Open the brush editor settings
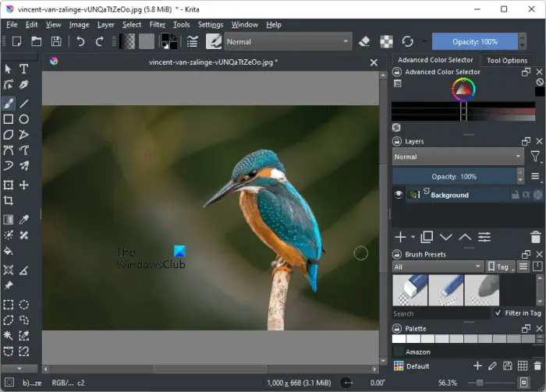This screenshot has height=392, width=546. tap(192, 42)
